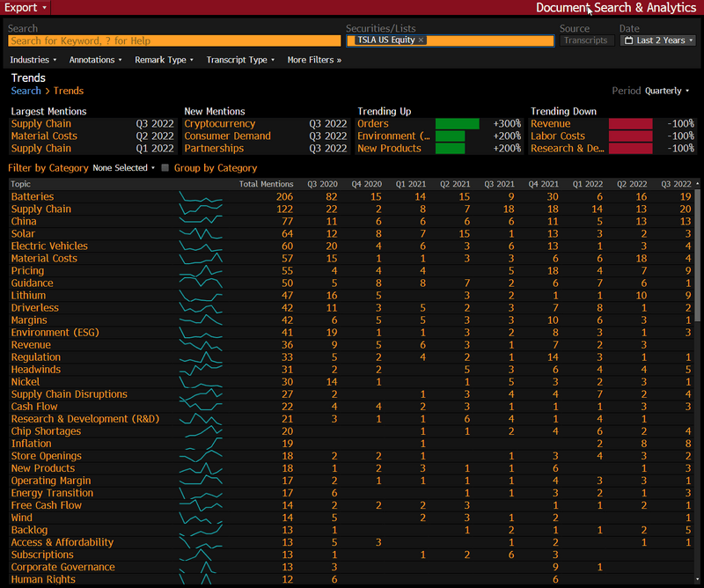
Task: Click the Supply Chain row sparkline
Action: click(x=201, y=209)
